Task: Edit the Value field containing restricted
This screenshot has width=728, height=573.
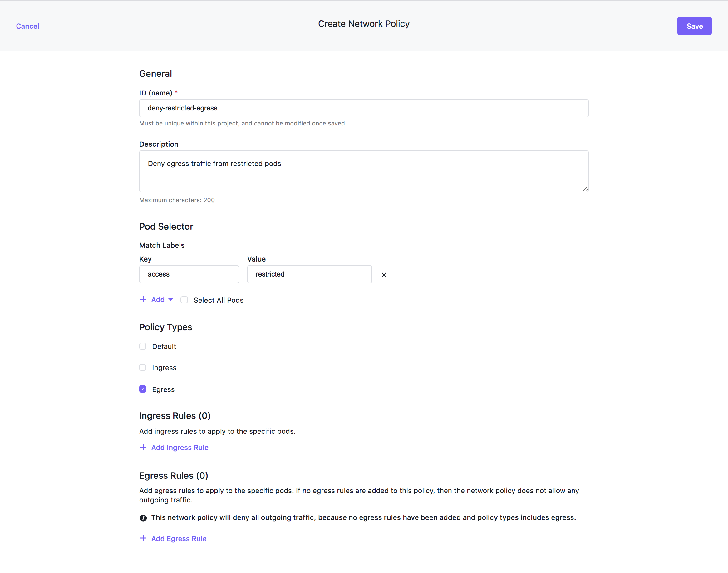Action: pyautogui.click(x=309, y=274)
